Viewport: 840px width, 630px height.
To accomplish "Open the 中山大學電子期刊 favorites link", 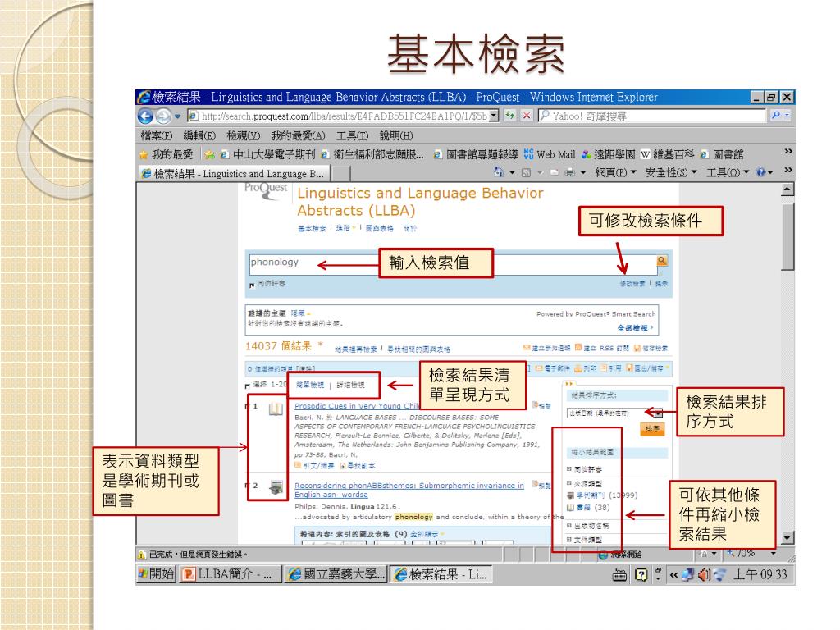I will coord(267,154).
